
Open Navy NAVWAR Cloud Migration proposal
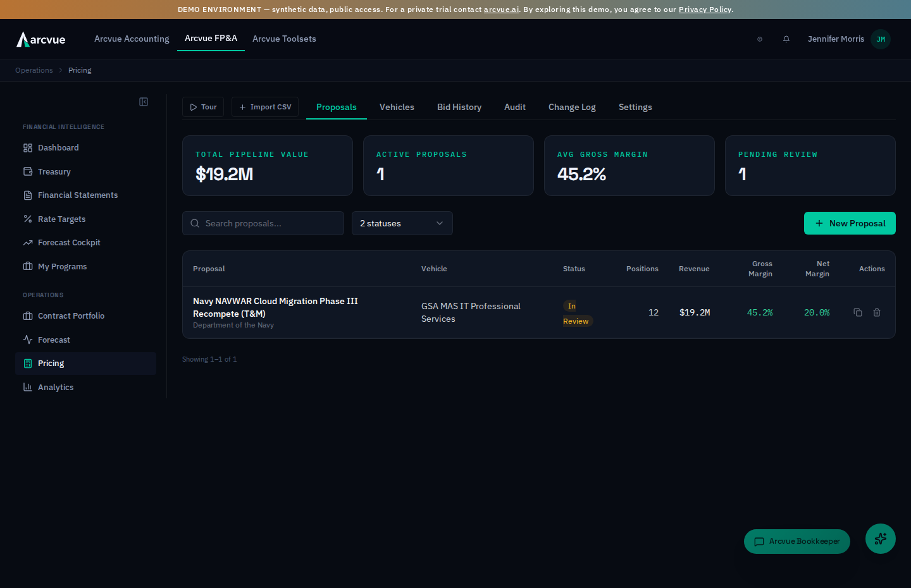coord(275,307)
